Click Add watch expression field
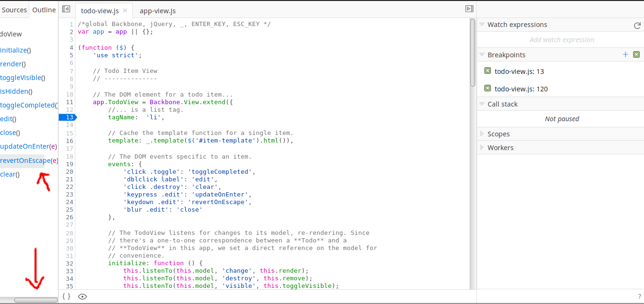 tap(562, 40)
